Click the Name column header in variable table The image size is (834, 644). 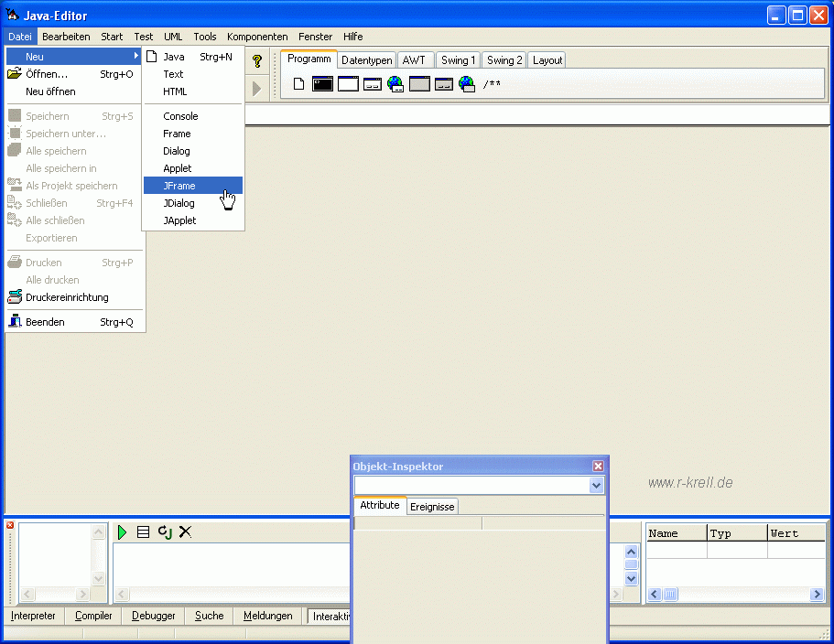(x=676, y=533)
